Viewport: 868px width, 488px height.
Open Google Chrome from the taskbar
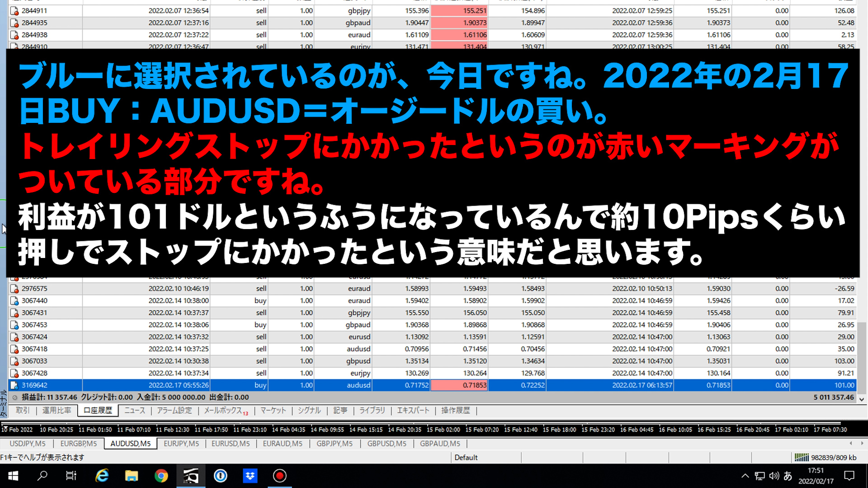coord(161,476)
